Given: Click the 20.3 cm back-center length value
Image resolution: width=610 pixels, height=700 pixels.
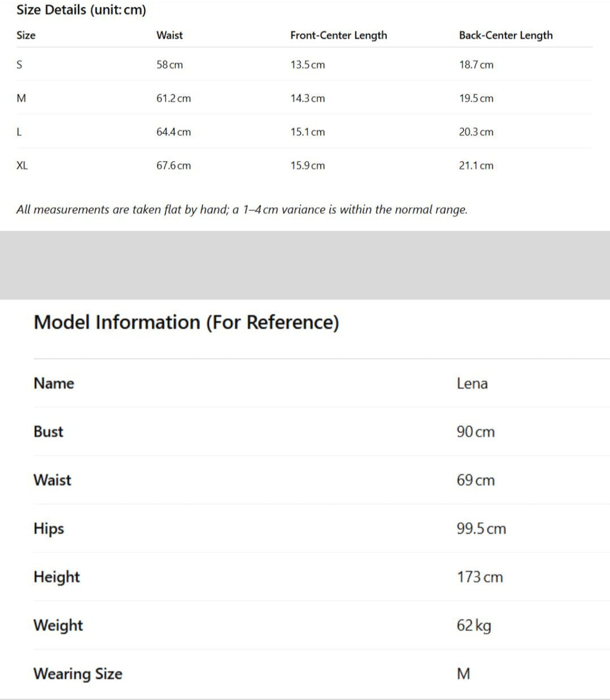Looking at the screenshot, I should point(476,132).
